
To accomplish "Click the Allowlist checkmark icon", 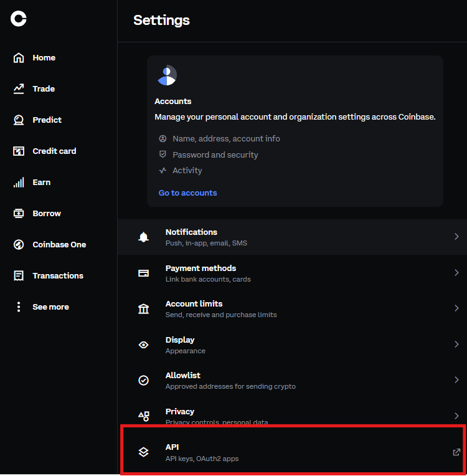I will point(144,380).
